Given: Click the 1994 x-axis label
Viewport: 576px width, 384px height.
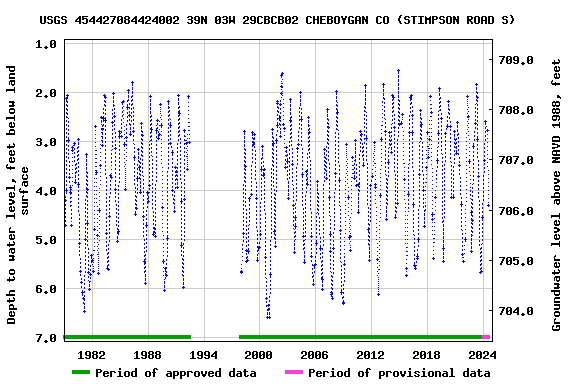Looking at the screenshot, I should [x=203, y=355].
